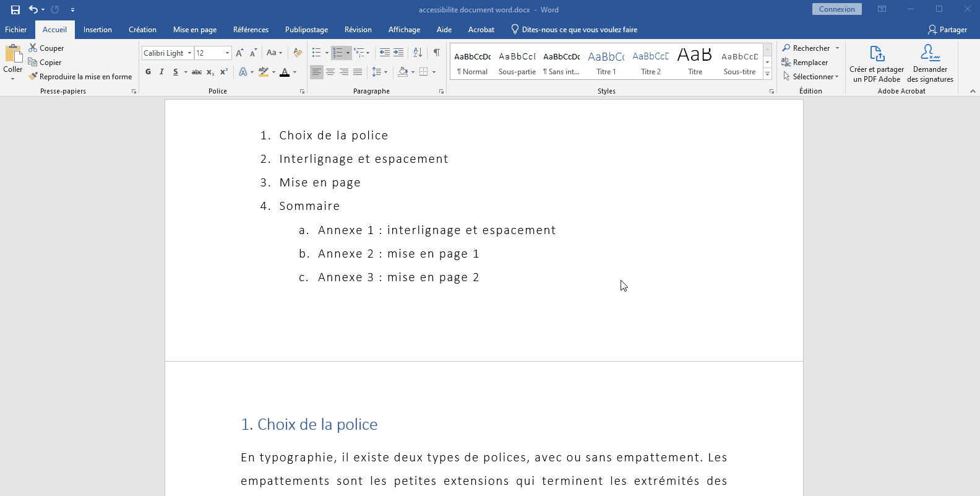Open the Acrobat tab
Screen dimensions: 980x496
(x=481, y=30)
